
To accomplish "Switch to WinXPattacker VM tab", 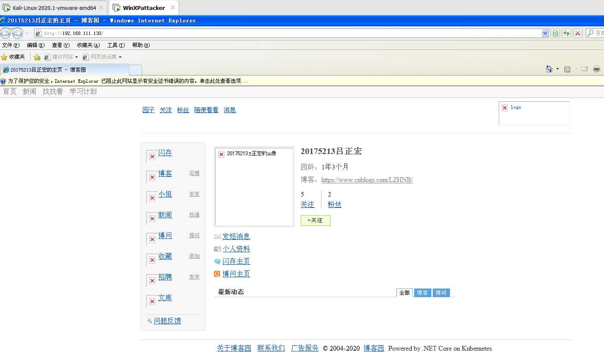I will [x=144, y=8].
